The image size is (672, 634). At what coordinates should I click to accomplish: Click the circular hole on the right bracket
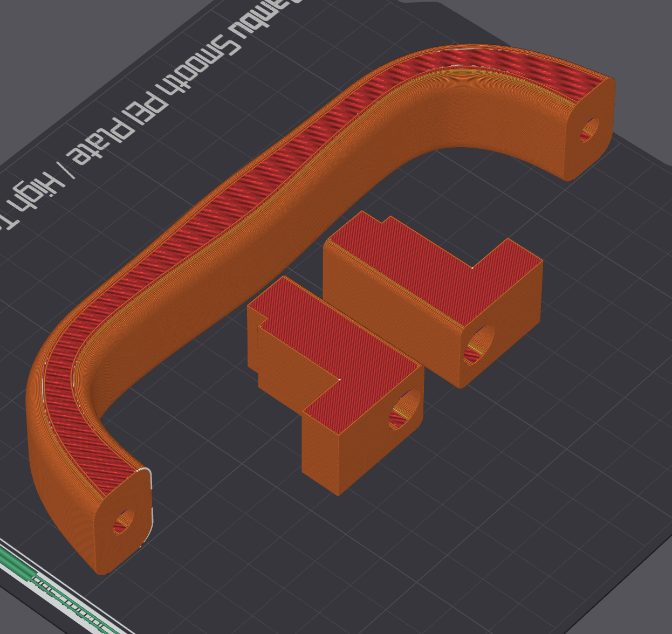point(479,345)
